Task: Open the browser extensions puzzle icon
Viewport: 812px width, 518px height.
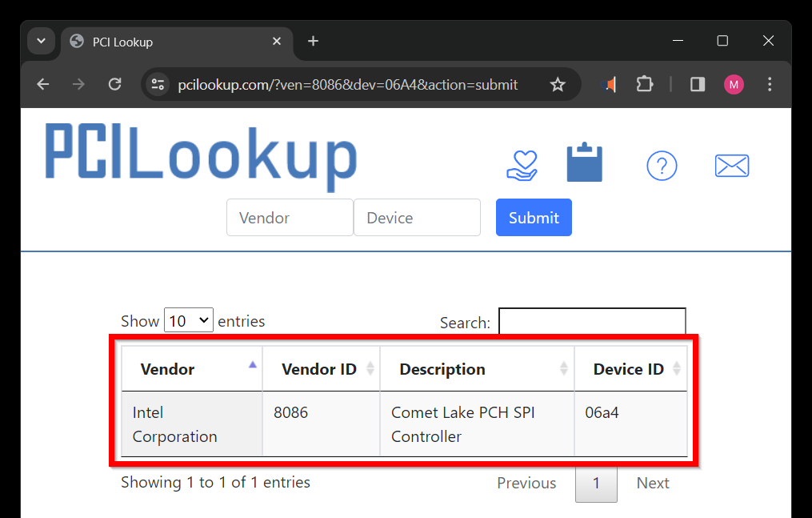Action: (644, 85)
